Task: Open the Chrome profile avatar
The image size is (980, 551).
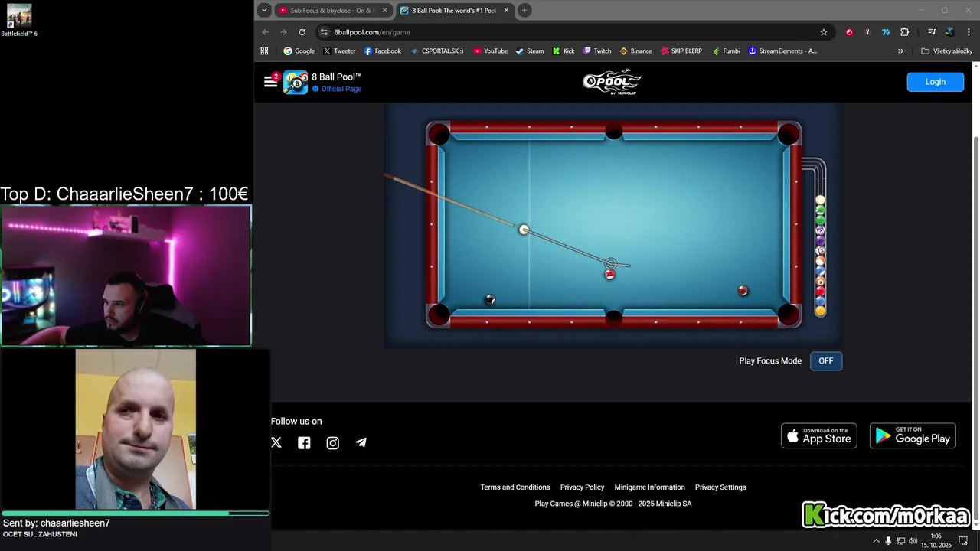Action: click(949, 32)
